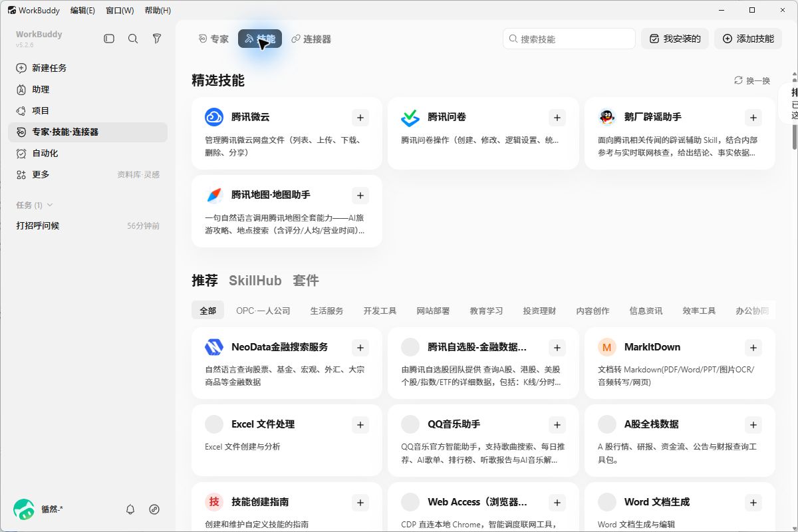Open the 编辑(E) menu
798x532 pixels.
tap(82, 10)
